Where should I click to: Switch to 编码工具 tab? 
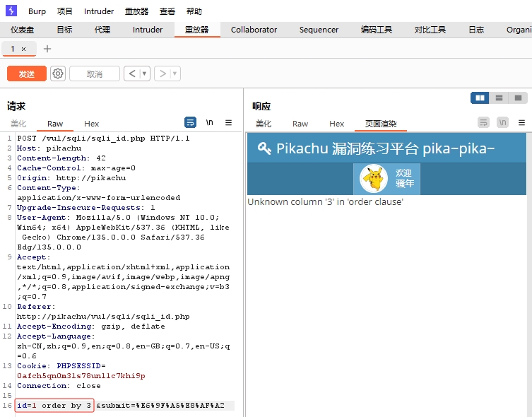(x=377, y=30)
